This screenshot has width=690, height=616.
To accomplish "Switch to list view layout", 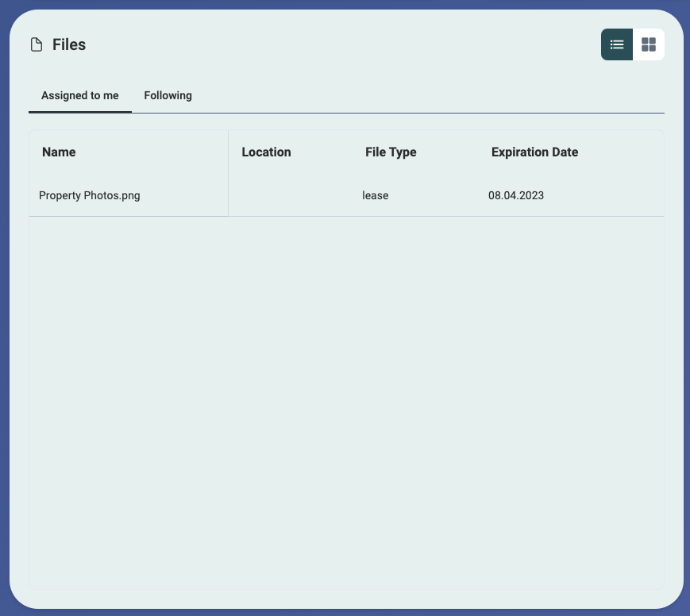I will [617, 44].
